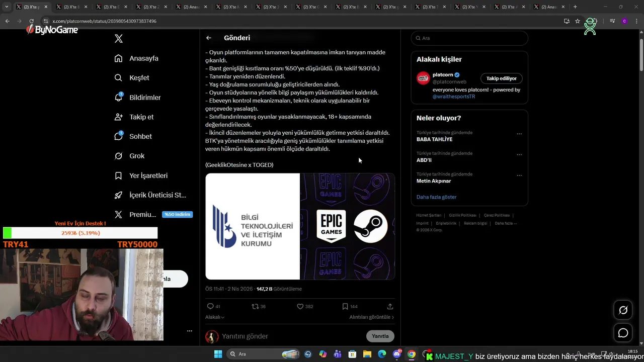Open three-dot menu below webcam overlay
The height and width of the screenshot is (362, 644).
(x=190, y=331)
